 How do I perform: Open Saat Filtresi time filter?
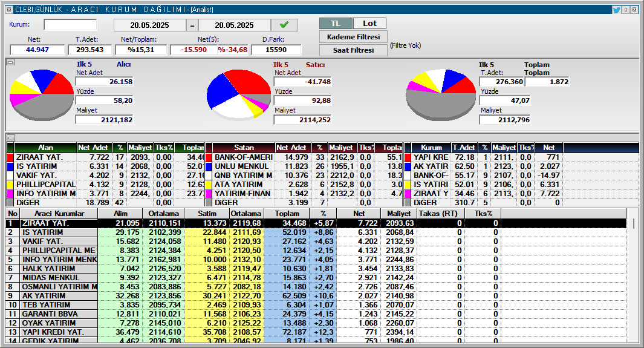tap(353, 50)
